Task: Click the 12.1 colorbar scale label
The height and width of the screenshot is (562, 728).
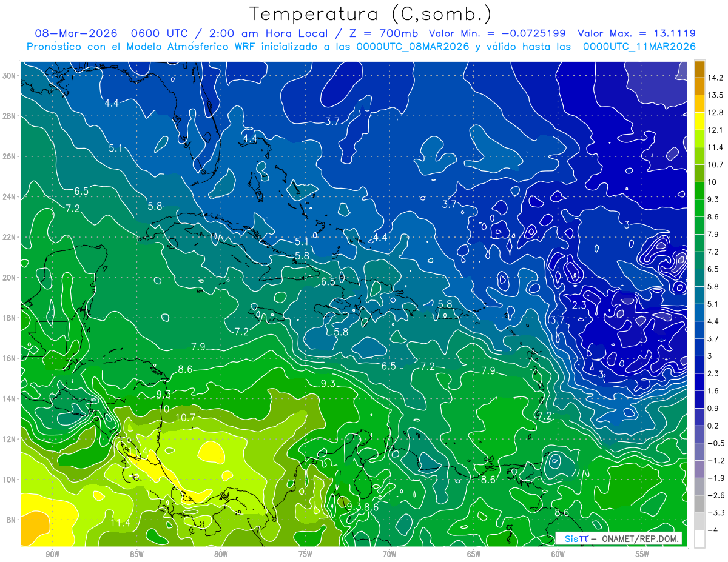Action: 716,130
